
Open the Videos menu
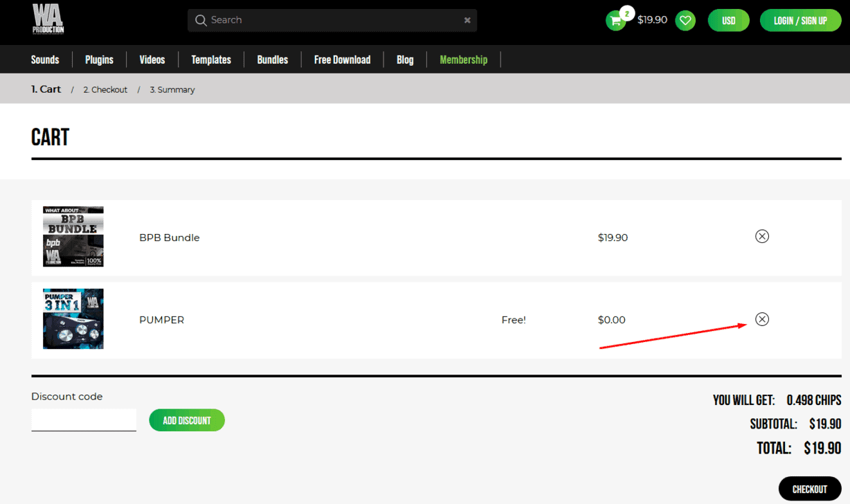152,60
